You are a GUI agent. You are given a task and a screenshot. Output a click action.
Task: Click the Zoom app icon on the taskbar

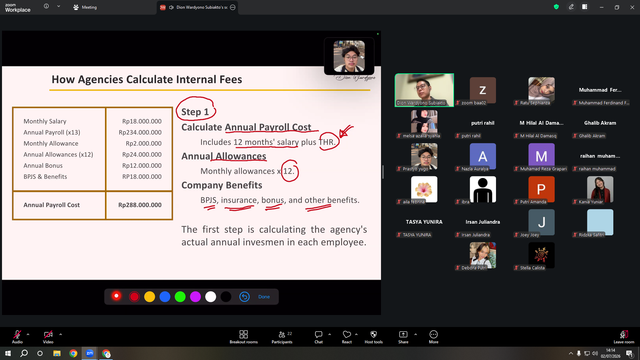tap(90, 353)
